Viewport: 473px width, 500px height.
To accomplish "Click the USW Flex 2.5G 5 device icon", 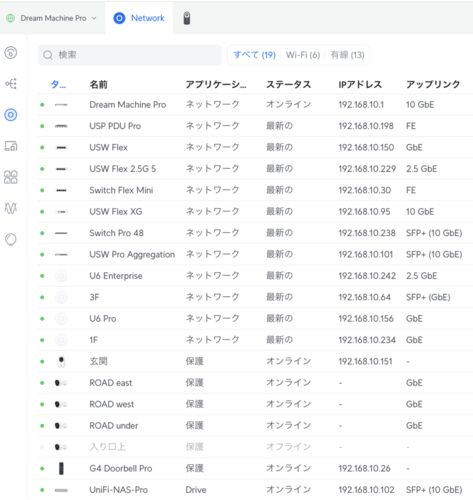I will point(61,169).
